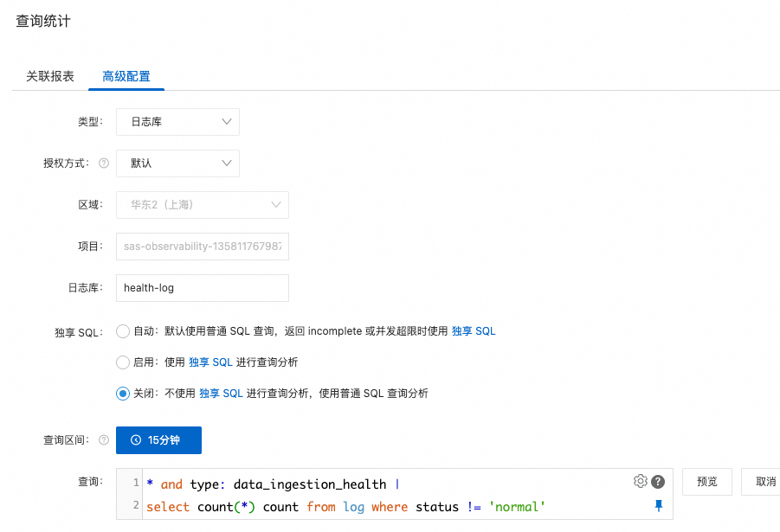Open the 独享 SQL link in 关闭 option
The height and width of the screenshot is (532, 780).
click(221, 394)
